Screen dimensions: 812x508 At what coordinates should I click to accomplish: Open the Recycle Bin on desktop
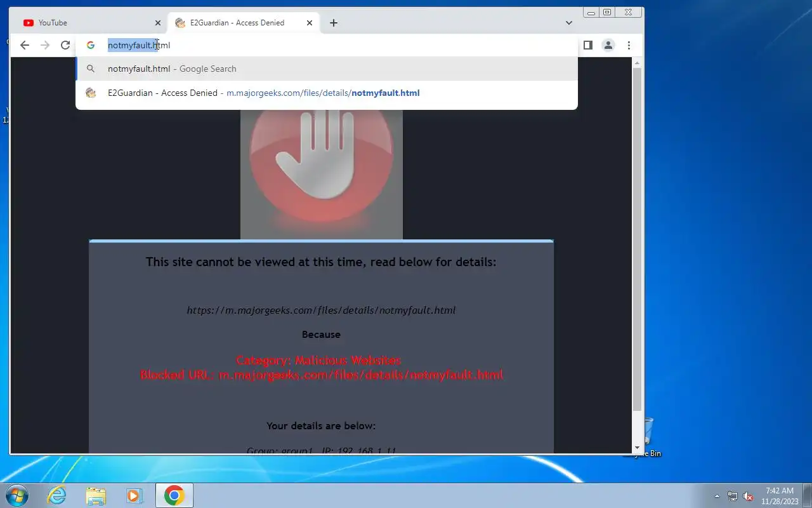pyautogui.click(x=647, y=437)
